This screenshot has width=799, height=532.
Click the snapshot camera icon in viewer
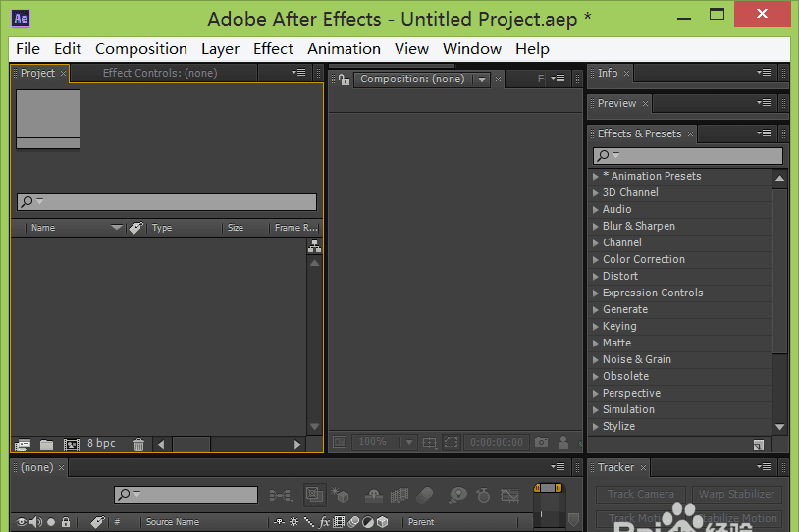pyautogui.click(x=541, y=443)
